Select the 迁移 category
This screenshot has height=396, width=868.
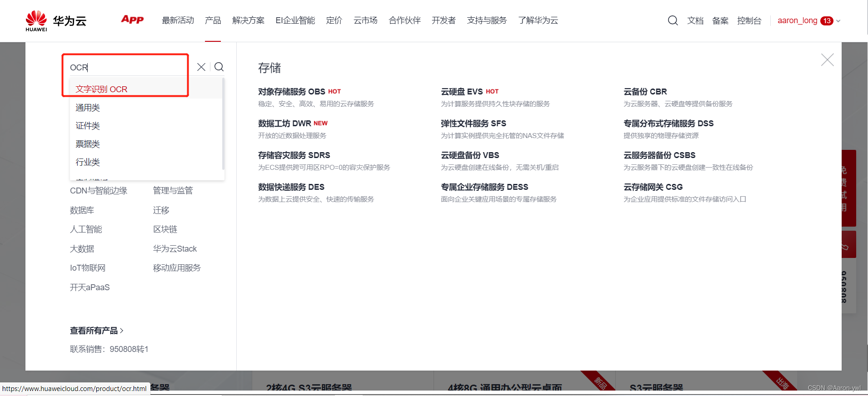[x=161, y=210]
